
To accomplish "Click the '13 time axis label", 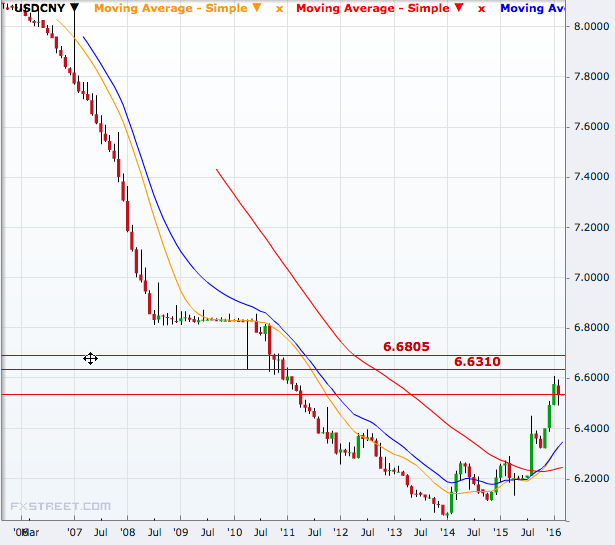I will point(395,532).
